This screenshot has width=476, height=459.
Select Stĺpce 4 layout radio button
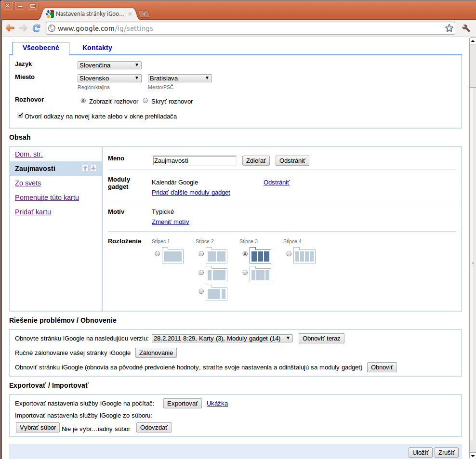(x=289, y=254)
